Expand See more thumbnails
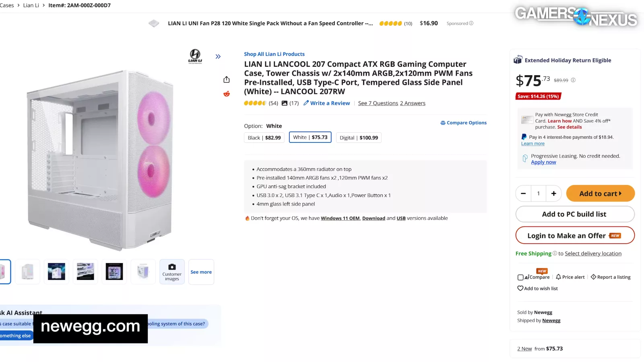The width and height of the screenshot is (644, 362). 201,272
